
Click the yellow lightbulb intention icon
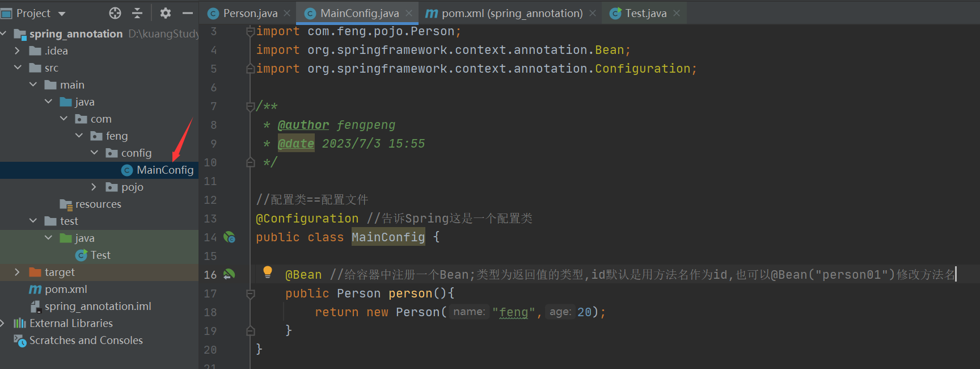click(x=268, y=272)
